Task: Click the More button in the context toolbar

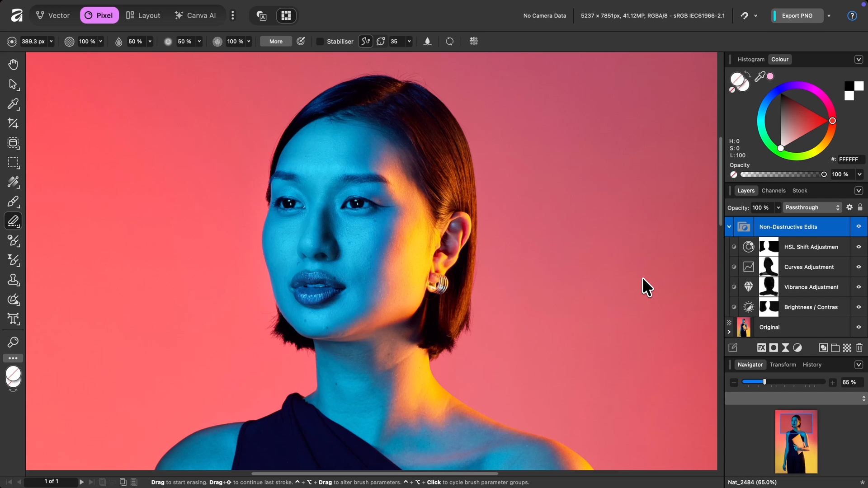Action: coord(275,41)
